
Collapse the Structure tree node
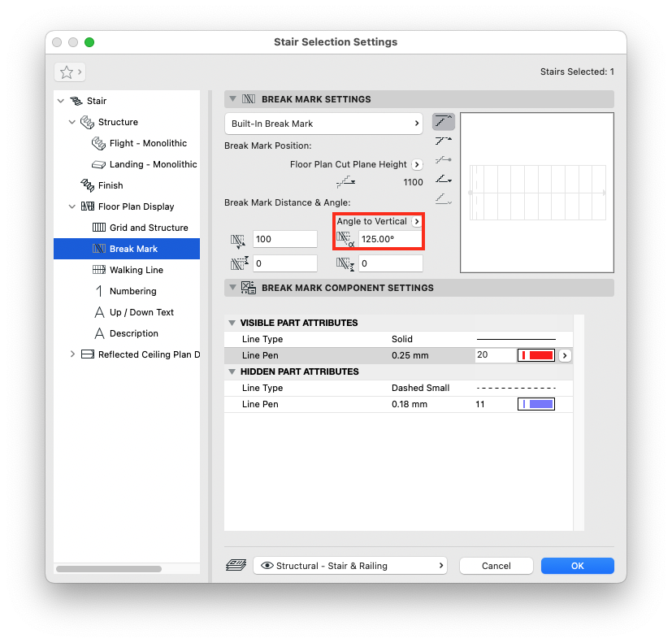pyautogui.click(x=72, y=122)
